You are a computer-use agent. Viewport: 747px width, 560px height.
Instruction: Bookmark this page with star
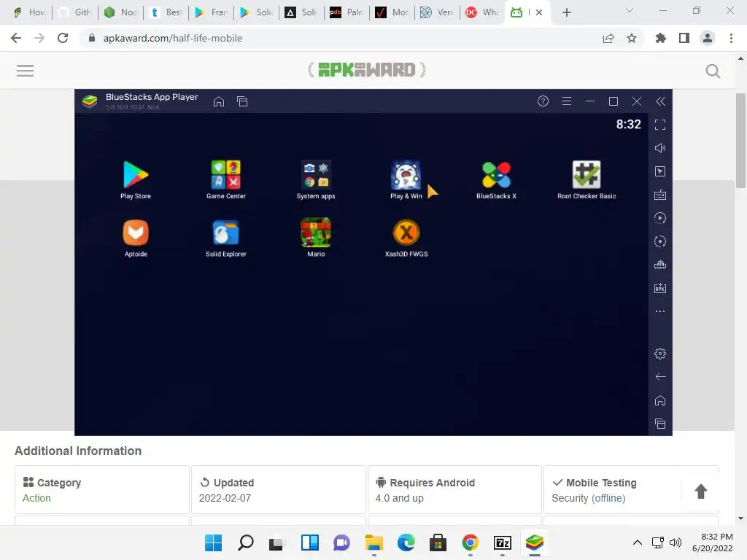point(632,38)
